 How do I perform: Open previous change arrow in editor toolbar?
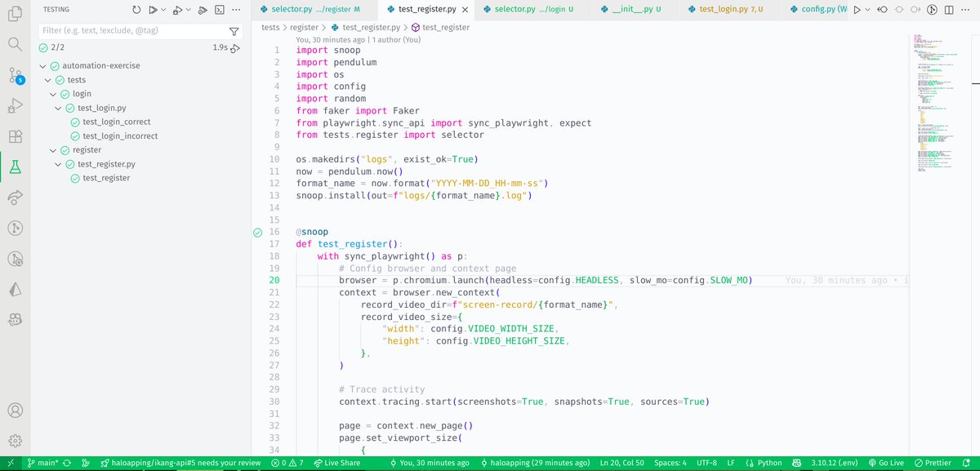[882, 10]
